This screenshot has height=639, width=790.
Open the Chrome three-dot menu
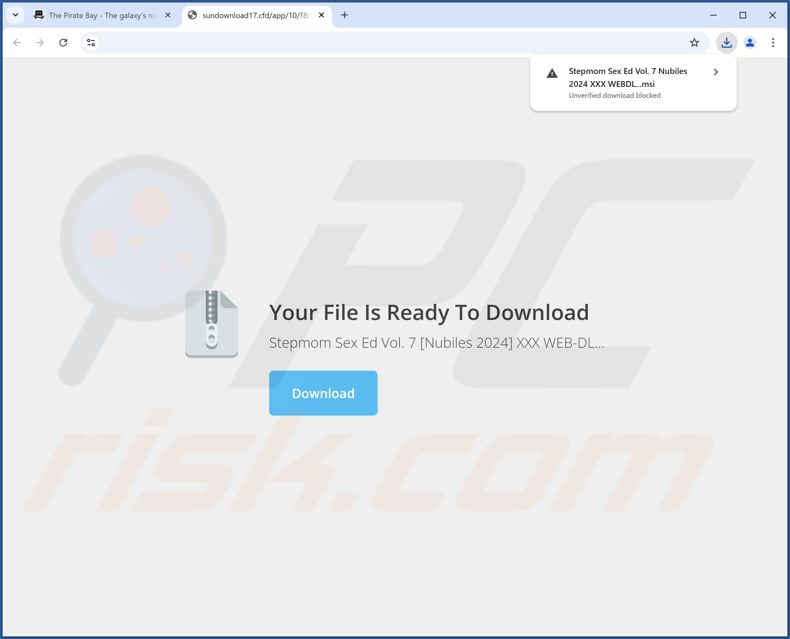[773, 43]
